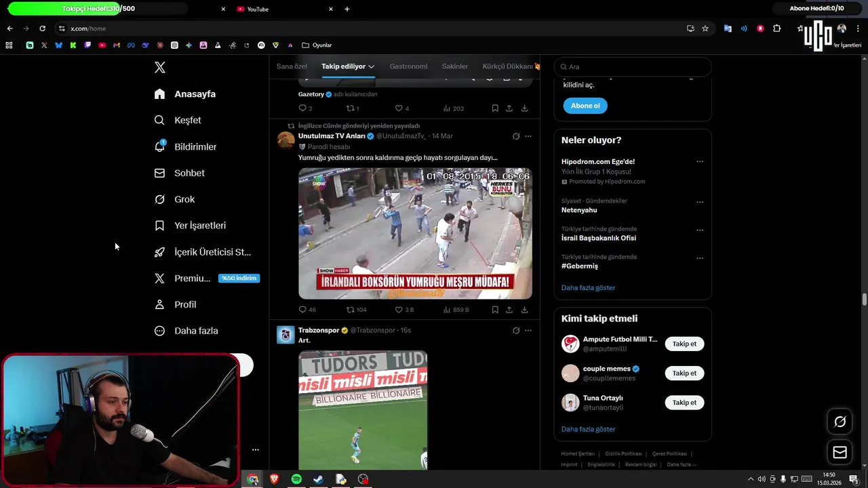This screenshot has height=488, width=868.
Task: Open the Oyunlar bookmarks folder
Action: click(317, 45)
